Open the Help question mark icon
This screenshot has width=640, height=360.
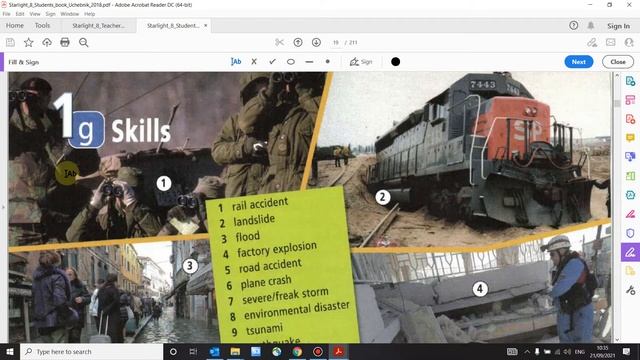[573, 25]
